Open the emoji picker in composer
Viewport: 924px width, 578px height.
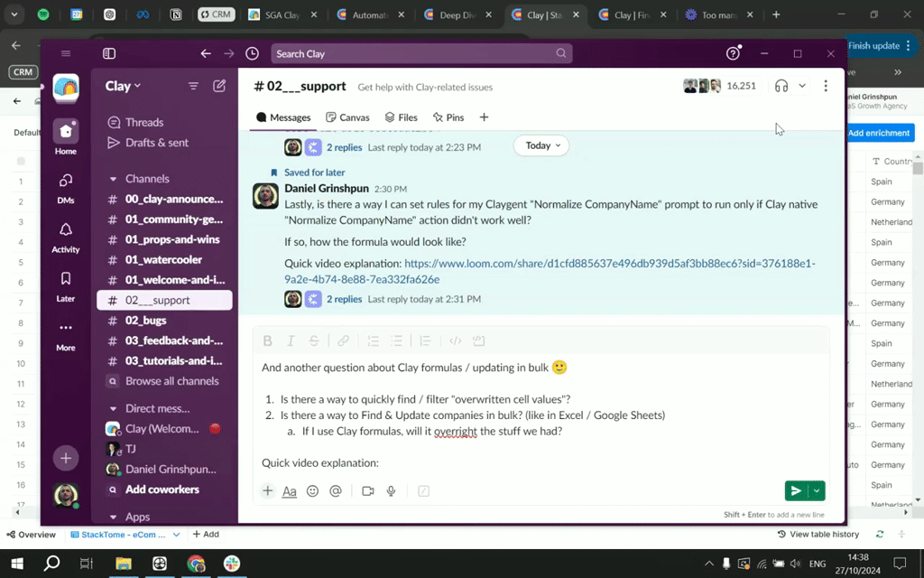(312, 491)
